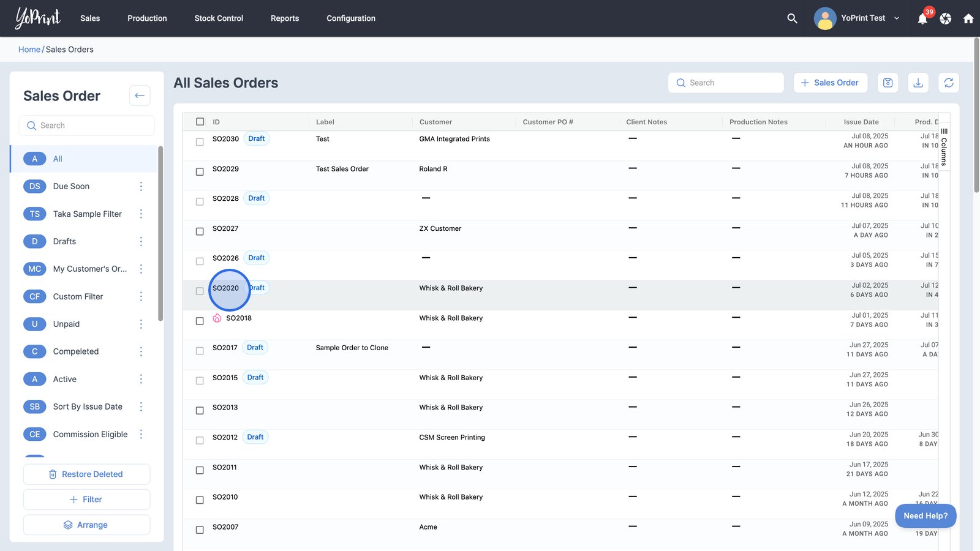Collapse the Sales Order sidebar with arrow

pos(140,96)
